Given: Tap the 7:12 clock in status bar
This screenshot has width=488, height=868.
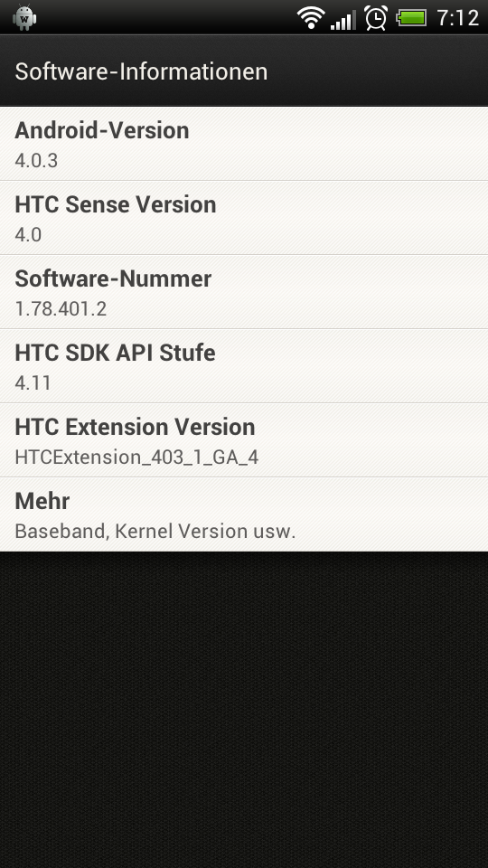Looking at the screenshot, I should point(457,18).
